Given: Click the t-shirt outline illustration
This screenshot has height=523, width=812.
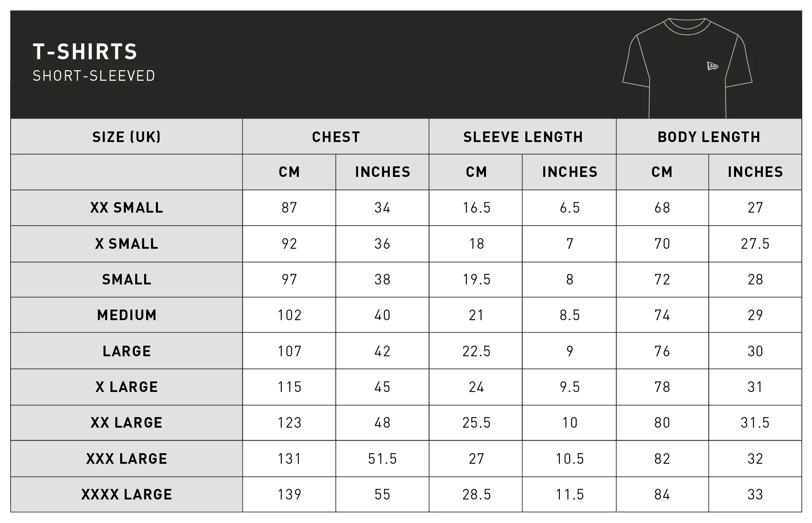Looking at the screenshot, I should pyautogui.click(x=687, y=68).
